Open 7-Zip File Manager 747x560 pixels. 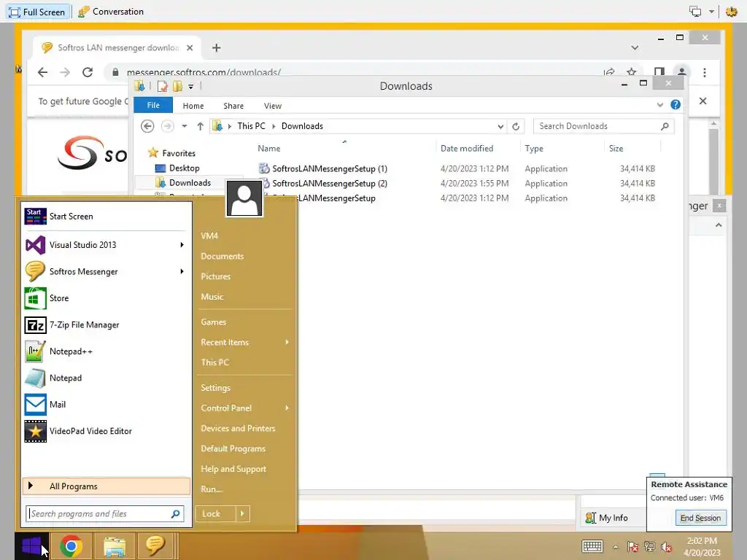(x=106, y=324)
